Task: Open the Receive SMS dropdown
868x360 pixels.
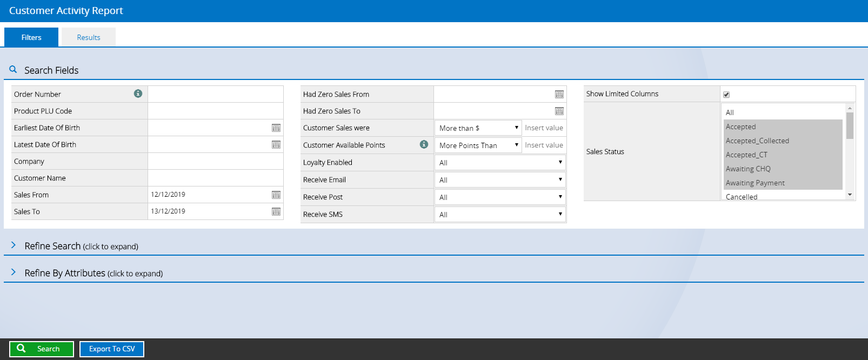Action: pos(500,215)
